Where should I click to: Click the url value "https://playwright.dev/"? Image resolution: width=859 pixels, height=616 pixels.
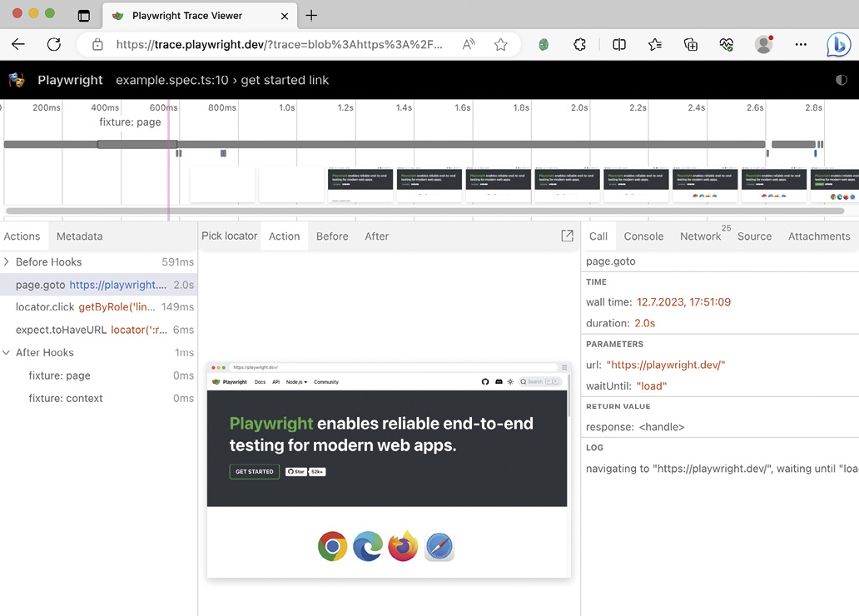click(666, 365)
